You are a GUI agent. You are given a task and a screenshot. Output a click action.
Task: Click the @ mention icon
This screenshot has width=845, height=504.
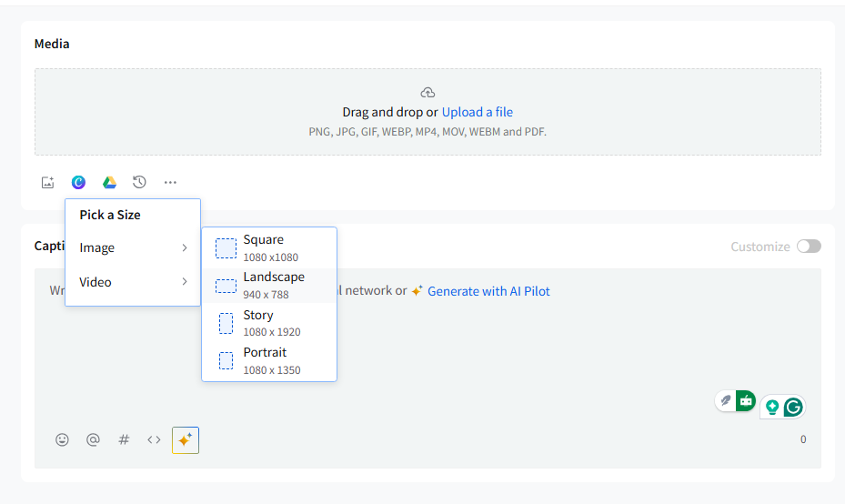(93, 439)
